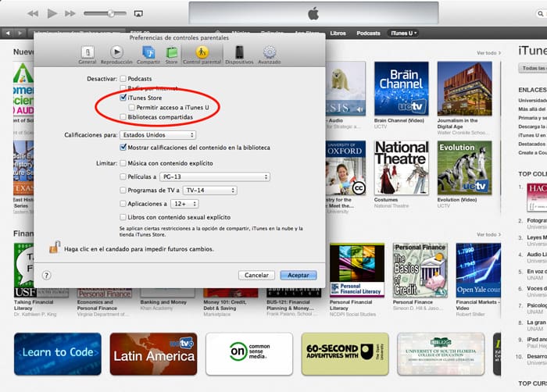Image resolution: width=547 pixels, height=392 pixels.
Task: Select the Control parental pane
Action: [202, 55]
